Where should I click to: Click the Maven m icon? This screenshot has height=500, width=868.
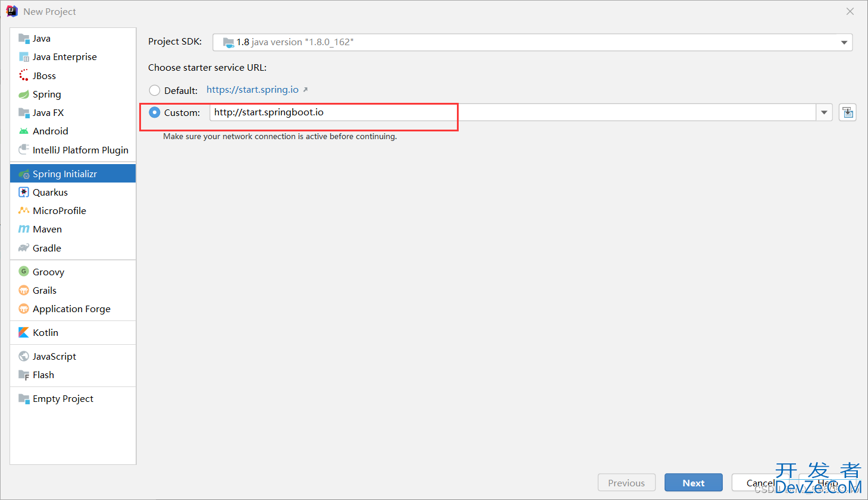click(24, 229)
